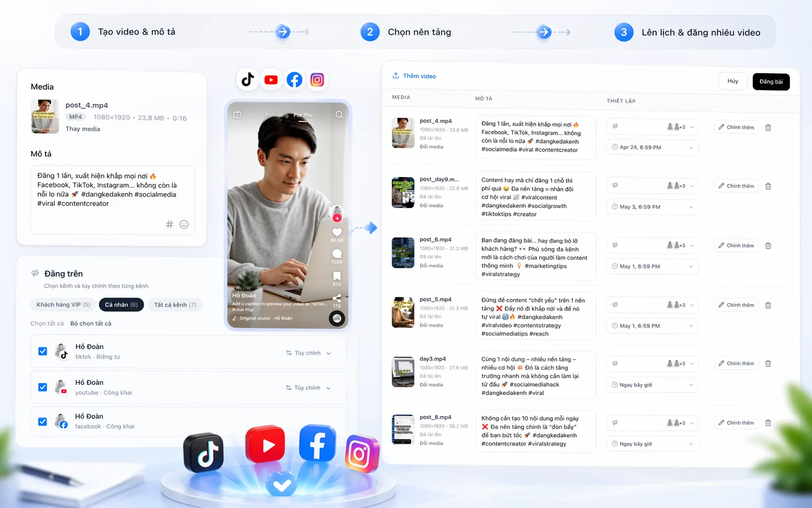
Task: Click the large 3D TikTok icon
Action: pyautogui.click(x=204, y=453)
